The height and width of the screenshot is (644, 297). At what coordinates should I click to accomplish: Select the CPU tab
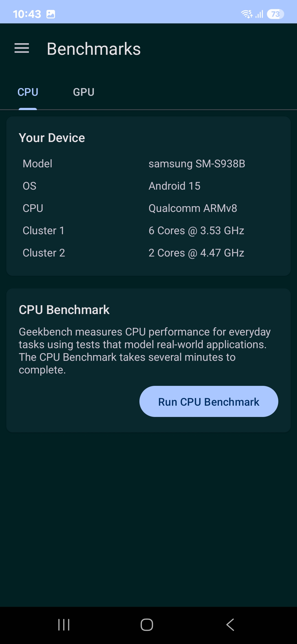tap(28, 92)
